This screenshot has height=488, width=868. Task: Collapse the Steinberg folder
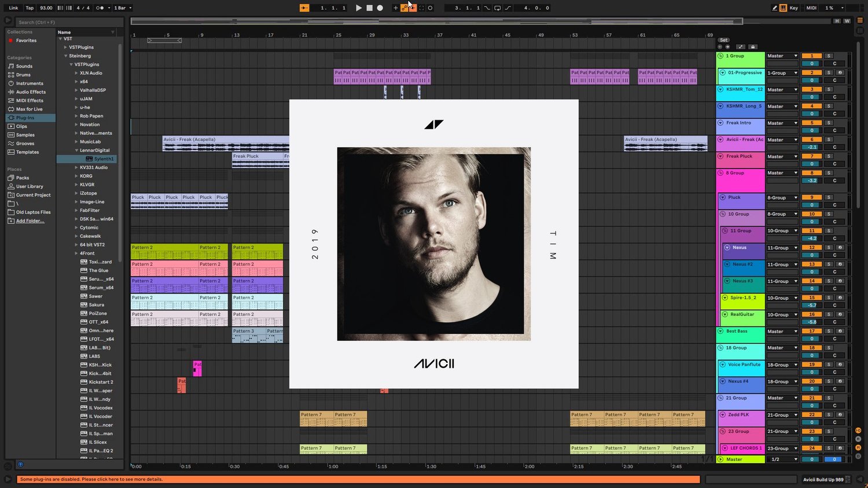(66, 56)
